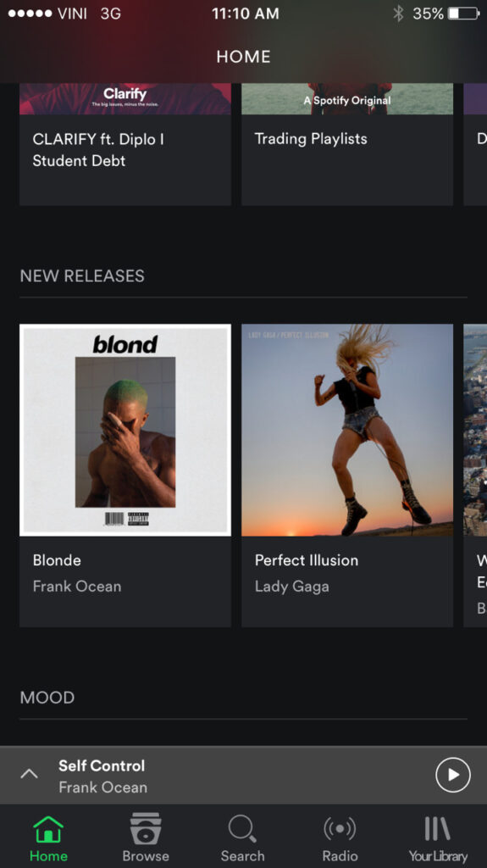Tap the MOOD section header

coord(47,698)
